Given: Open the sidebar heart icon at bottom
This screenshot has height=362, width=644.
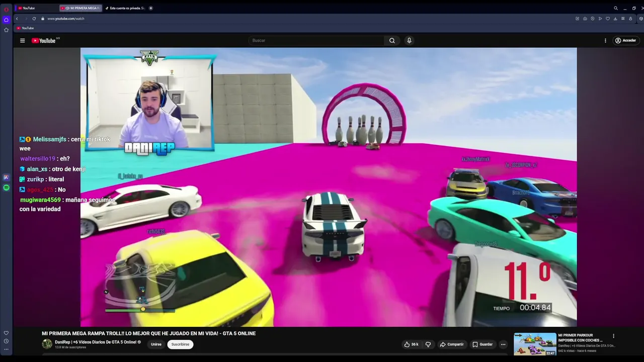Looking at the screenshot, I should pyautogui.click(x=6, y=333).
